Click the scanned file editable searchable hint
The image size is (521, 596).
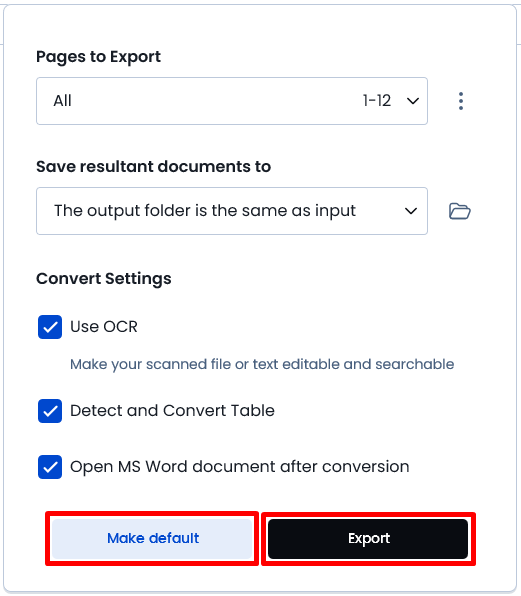click(262, 364)
